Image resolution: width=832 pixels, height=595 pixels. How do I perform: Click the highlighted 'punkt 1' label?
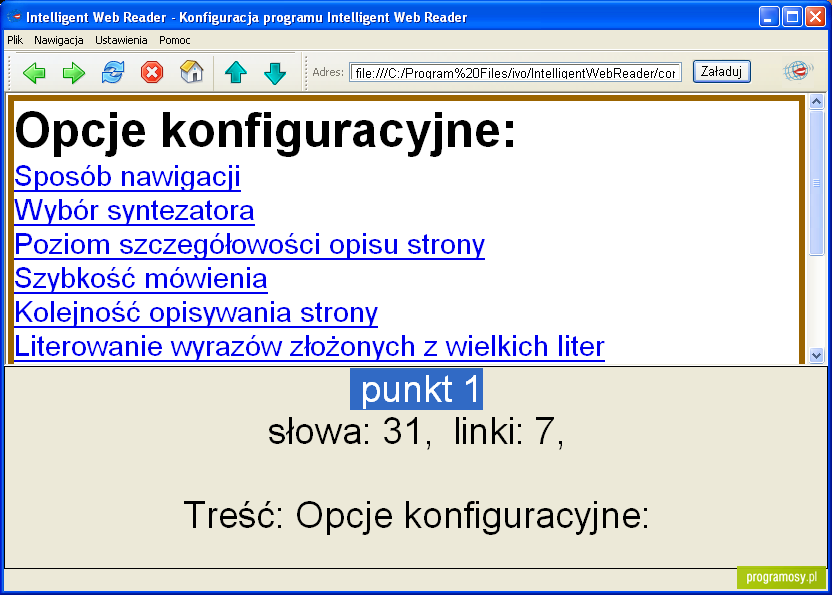point(417,389)
